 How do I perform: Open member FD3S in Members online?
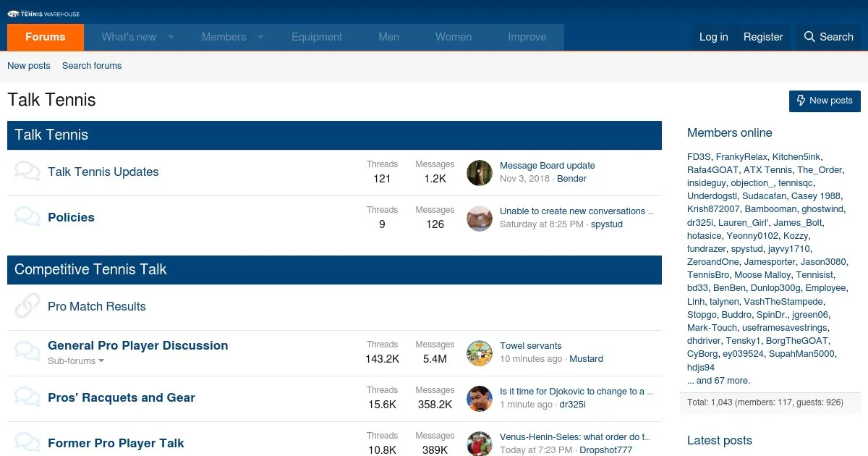pos(699,157)
